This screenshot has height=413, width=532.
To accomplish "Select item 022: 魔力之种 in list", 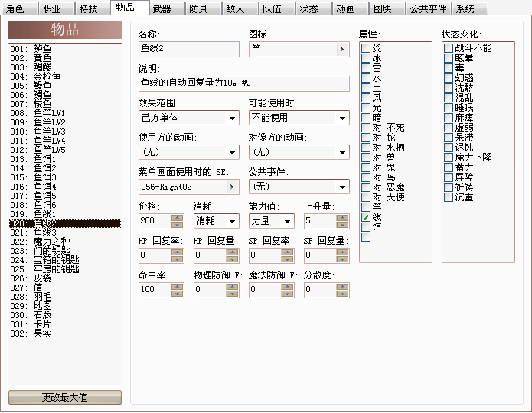I will [65, 242].
